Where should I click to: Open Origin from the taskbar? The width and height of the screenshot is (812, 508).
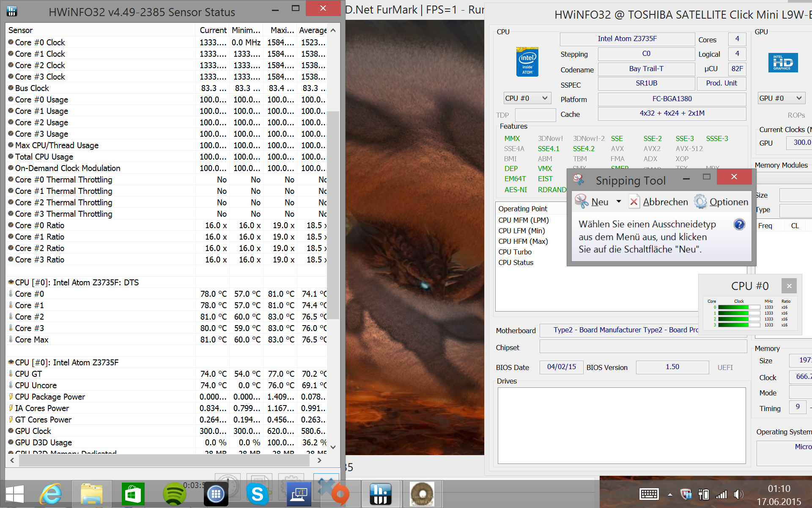[340, 494]
